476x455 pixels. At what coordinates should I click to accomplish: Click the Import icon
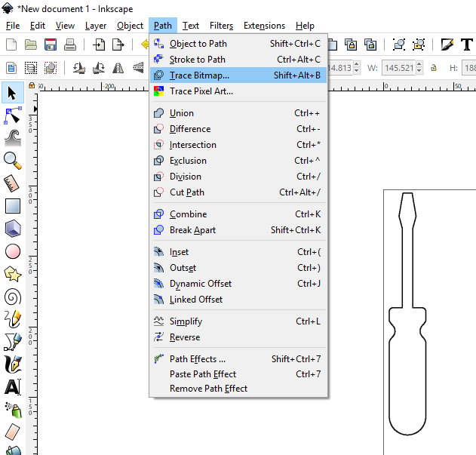[99, 45]
